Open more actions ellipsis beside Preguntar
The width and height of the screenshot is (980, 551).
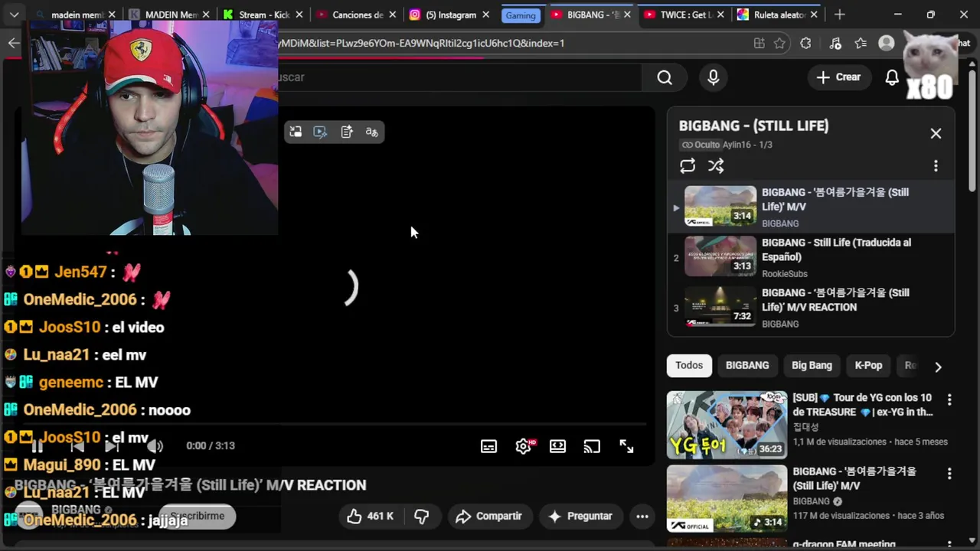pyautogui.click(x=642, y=517)
